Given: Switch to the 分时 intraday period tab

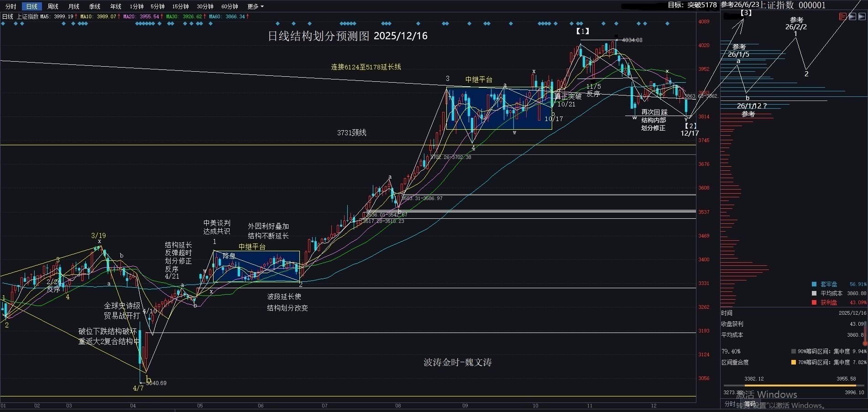Looking at the screenshot, I should pyautogui.click(x=10, y=6).
